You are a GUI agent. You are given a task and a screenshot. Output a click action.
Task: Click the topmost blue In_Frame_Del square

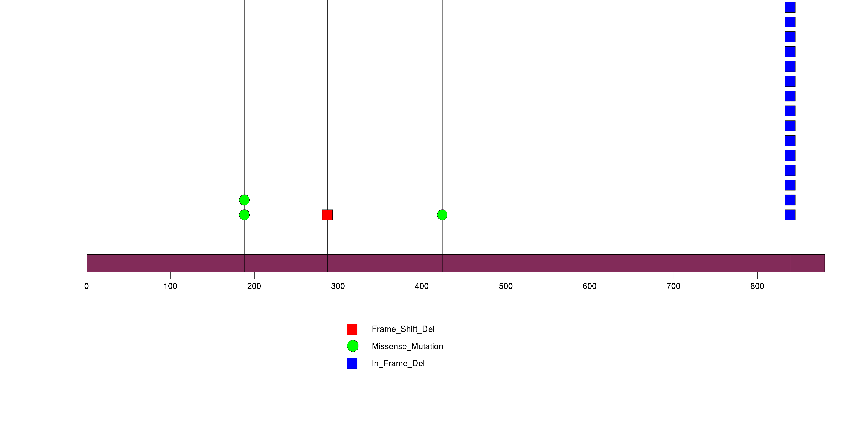point(790,7)
